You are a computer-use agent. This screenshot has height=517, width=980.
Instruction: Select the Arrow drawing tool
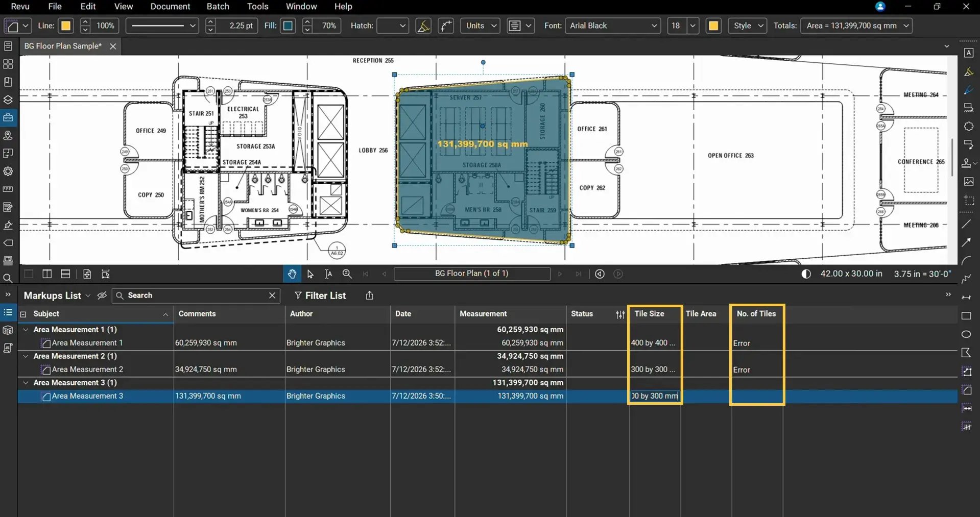point(966,242)
